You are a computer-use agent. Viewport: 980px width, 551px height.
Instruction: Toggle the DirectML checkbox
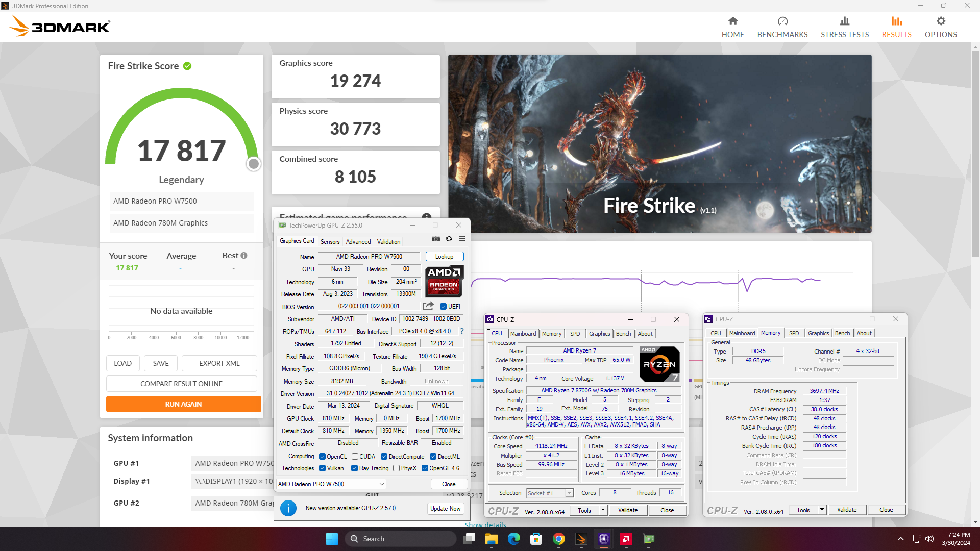click(x=433, y=457)
